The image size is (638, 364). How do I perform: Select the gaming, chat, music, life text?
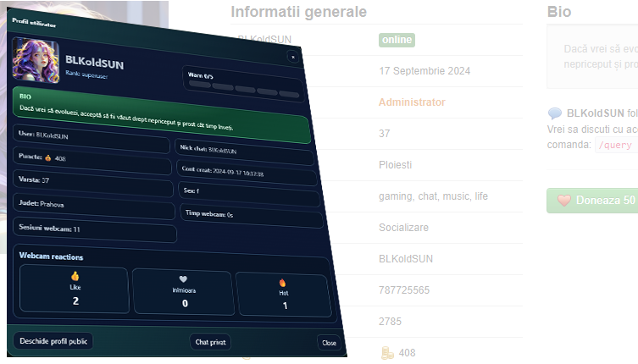[433, 196]
